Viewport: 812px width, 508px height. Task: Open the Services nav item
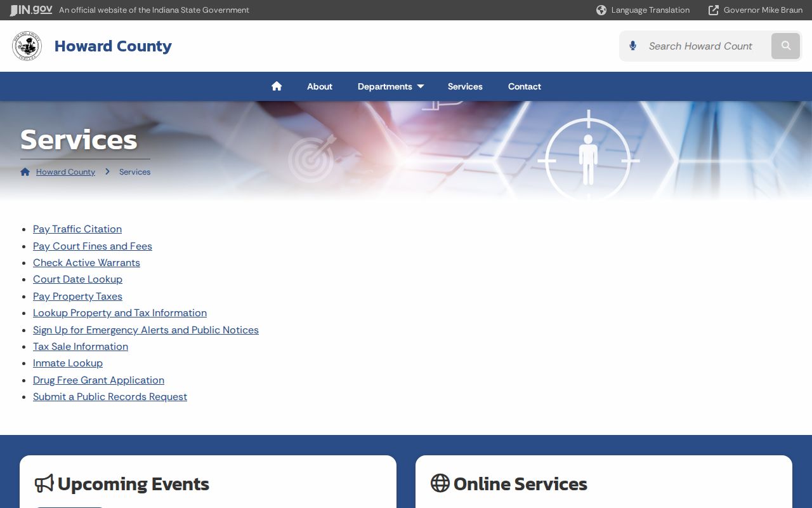[465, 86]
